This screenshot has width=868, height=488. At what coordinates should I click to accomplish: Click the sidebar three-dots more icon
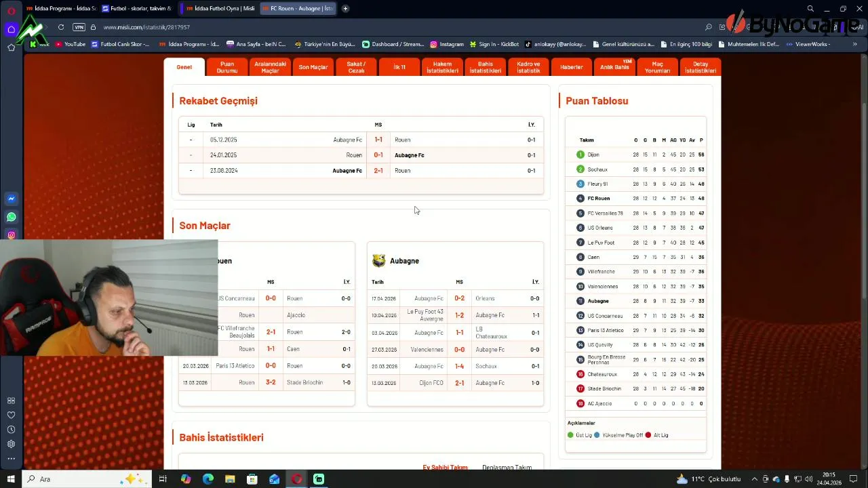tap(11, 459)
